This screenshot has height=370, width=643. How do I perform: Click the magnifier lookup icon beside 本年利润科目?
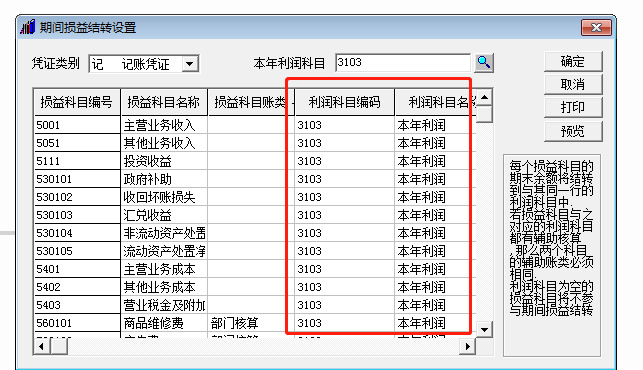pos(484,63)
